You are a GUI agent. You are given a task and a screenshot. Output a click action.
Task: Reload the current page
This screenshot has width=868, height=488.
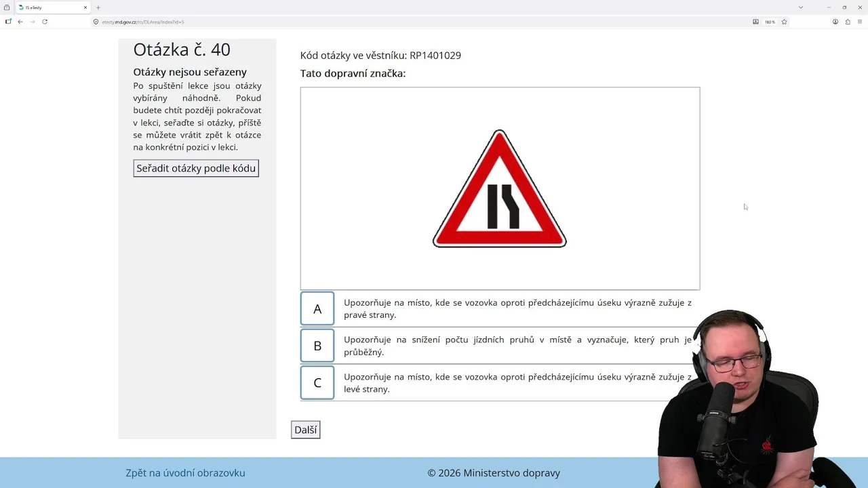click(45, 22)
